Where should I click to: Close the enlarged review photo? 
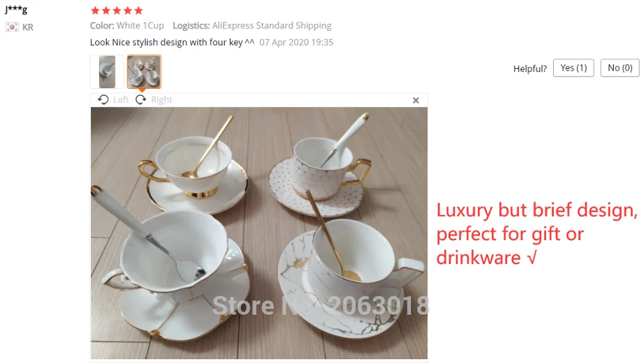click(x=415, y=100)
